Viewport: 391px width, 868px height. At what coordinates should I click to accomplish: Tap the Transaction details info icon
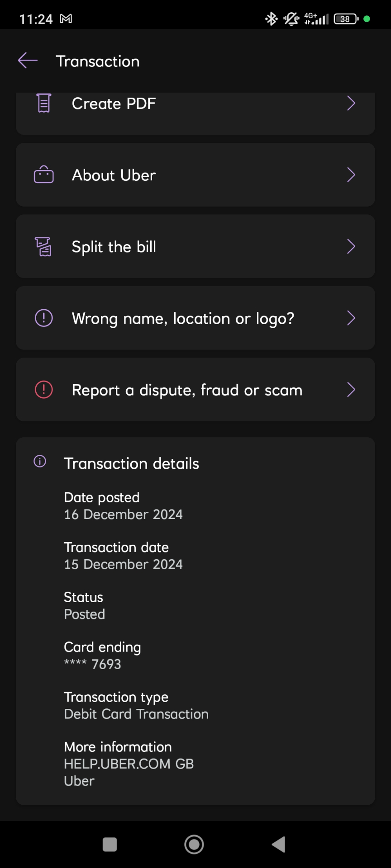(40, 462)
